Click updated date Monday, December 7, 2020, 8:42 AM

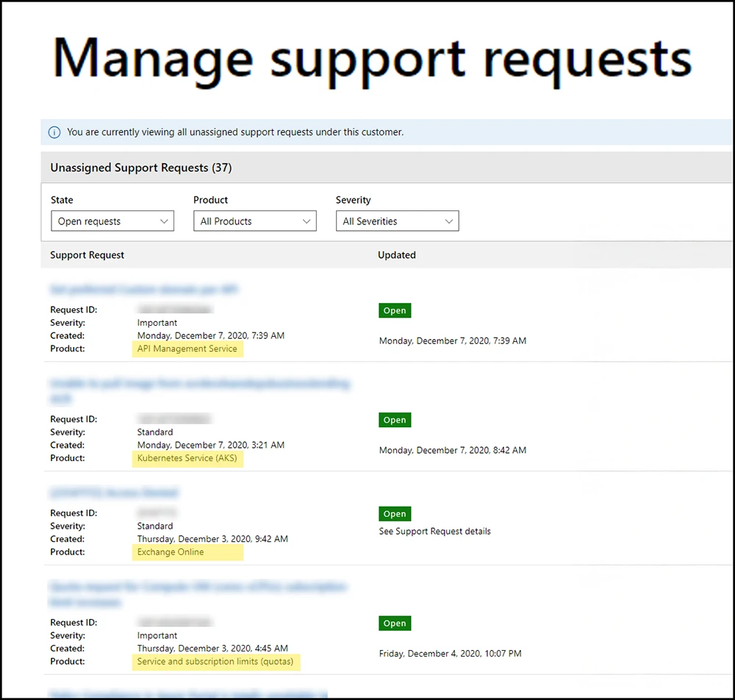(453, 450)
